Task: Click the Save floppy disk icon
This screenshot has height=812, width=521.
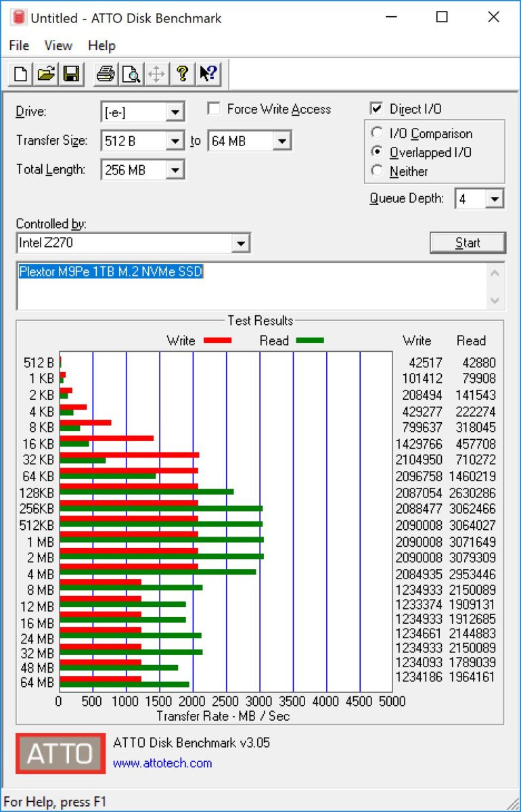Action: coord(71,74)
